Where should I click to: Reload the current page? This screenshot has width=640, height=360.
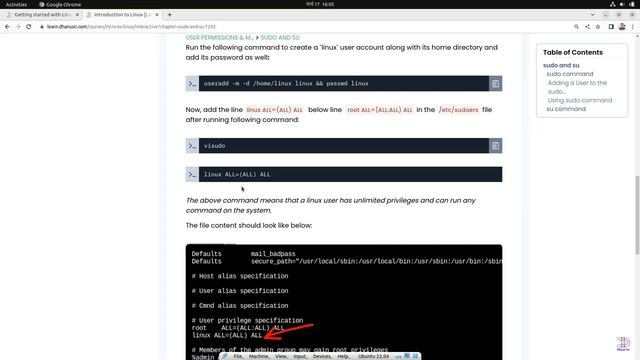pyautogui.click(x=29, y=27)
